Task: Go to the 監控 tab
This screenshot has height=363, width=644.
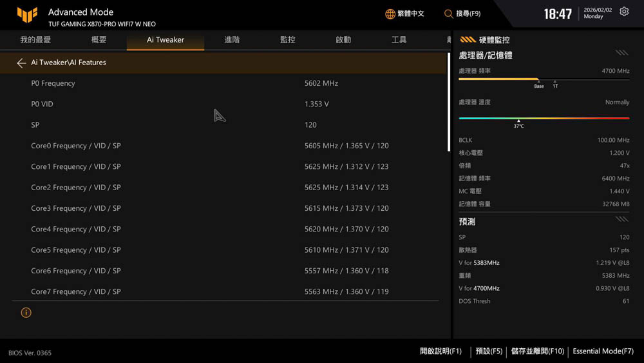Action: pos(288,40)
